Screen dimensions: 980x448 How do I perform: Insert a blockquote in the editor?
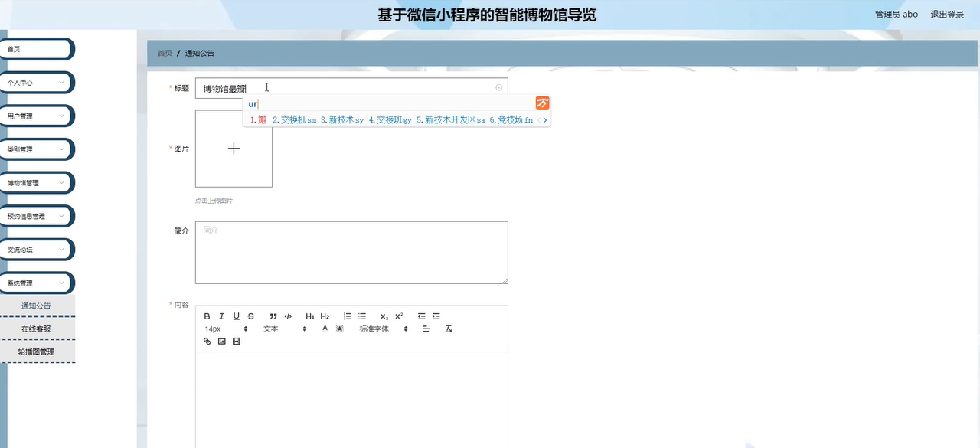click(x=273, y=316)
